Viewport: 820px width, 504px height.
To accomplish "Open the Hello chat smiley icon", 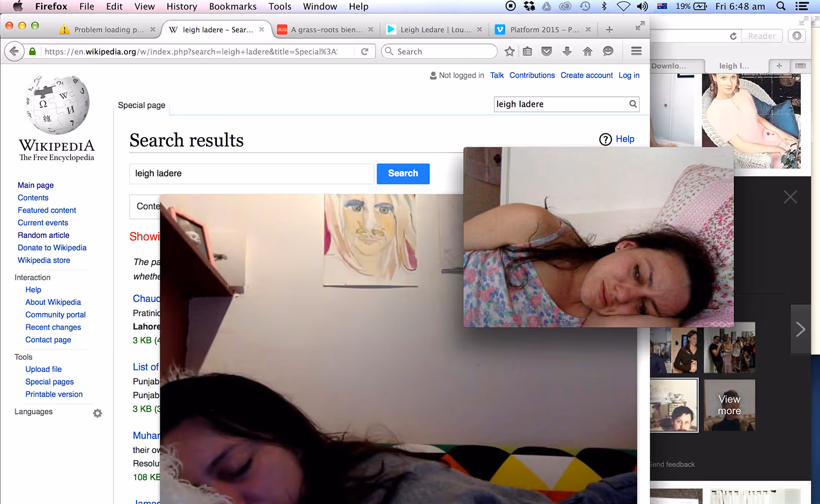I will click(x=608, y=51).
